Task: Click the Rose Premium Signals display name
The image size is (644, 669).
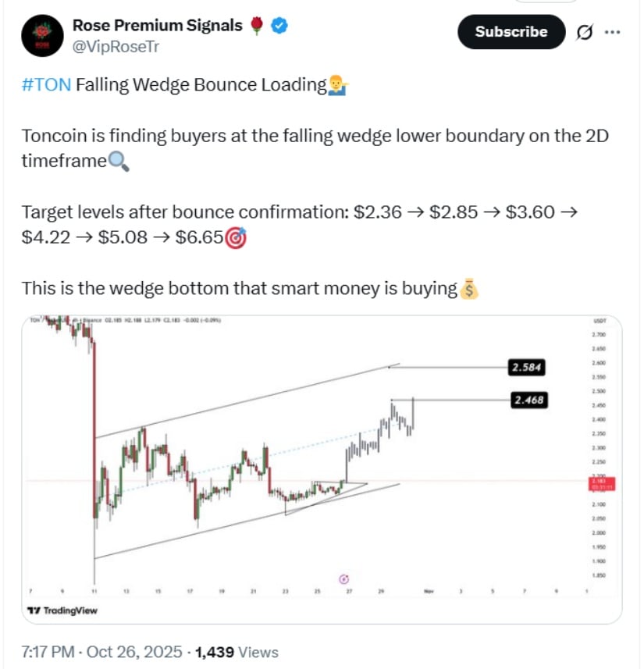Action: pos(157,26)
